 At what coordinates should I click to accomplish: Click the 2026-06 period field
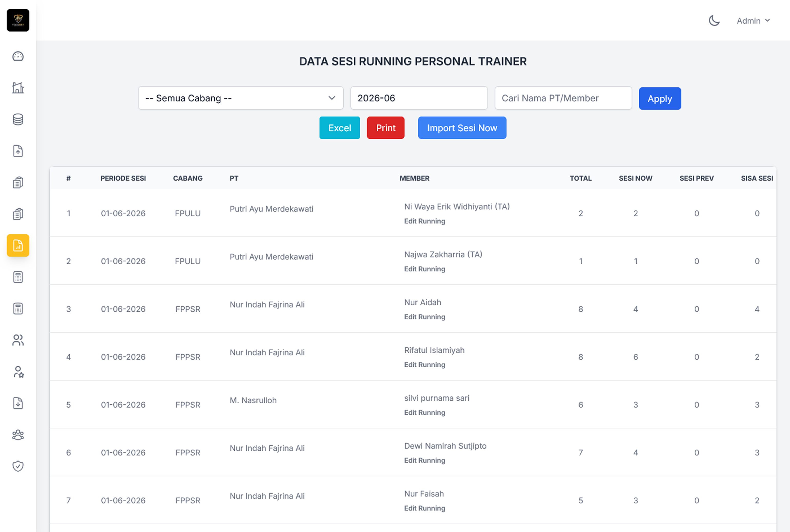[x=419, y=98]
